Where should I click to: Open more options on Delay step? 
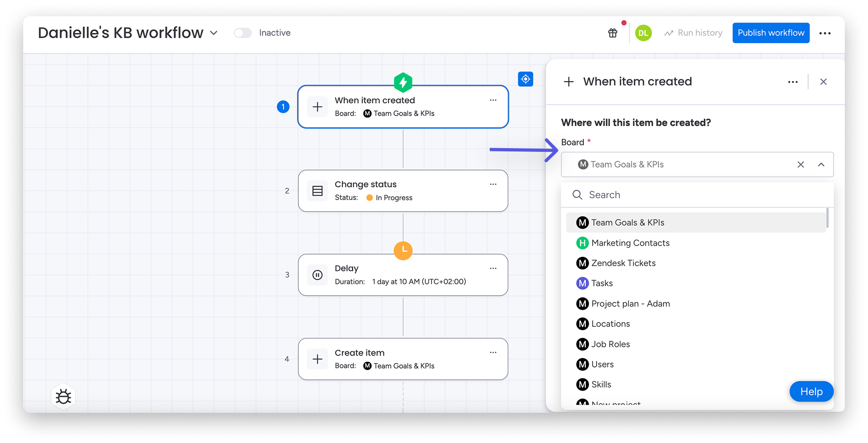coord(493,268)
